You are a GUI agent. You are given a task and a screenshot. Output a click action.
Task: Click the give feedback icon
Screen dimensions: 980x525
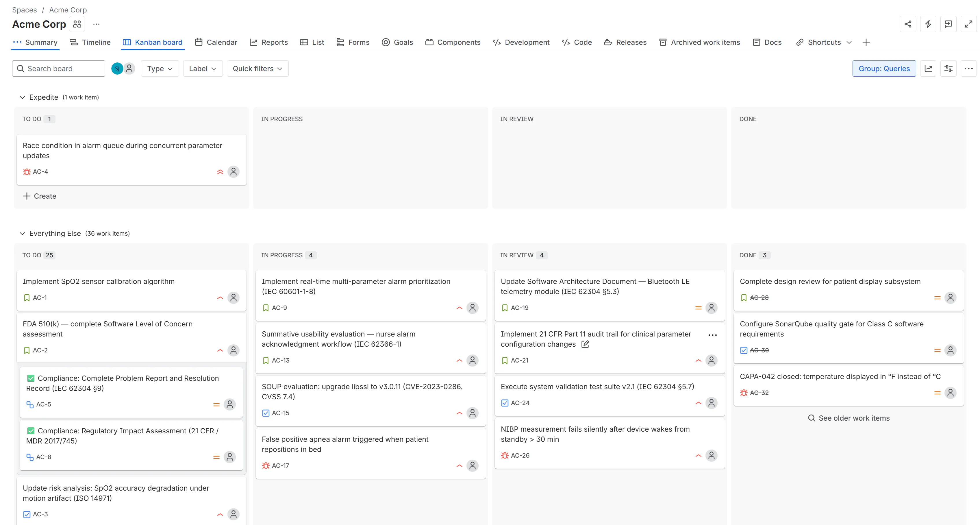coord(948,24)
